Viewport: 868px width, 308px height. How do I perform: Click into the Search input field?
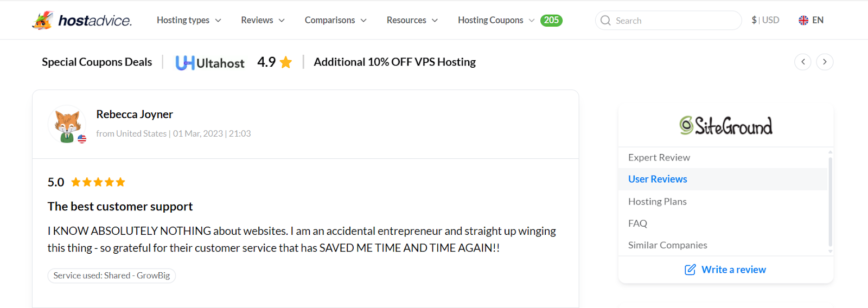673,21
